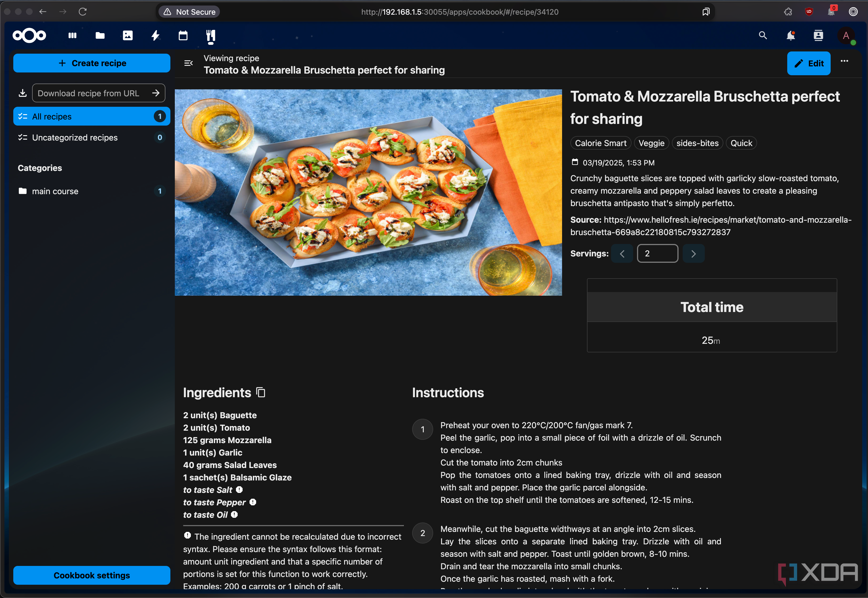Copy the ingredients list
Viewport: 868px width, 598px height.
pos(260,392)
